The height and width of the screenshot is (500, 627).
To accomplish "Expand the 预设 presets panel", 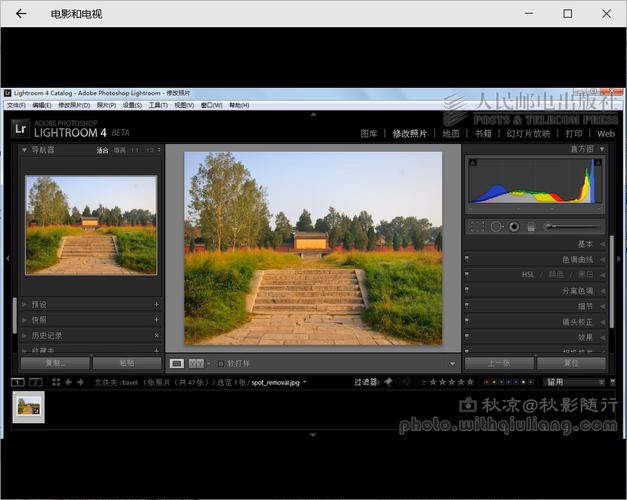I will 26,304.
